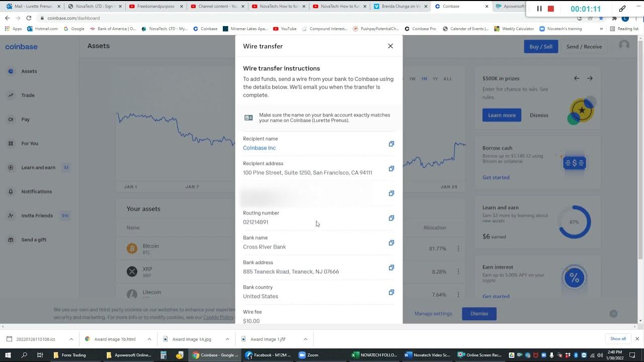This screenshot has width=644, height=362.
Task: Open the Weekly Calculator bookmark
Action: coord(514,29)
